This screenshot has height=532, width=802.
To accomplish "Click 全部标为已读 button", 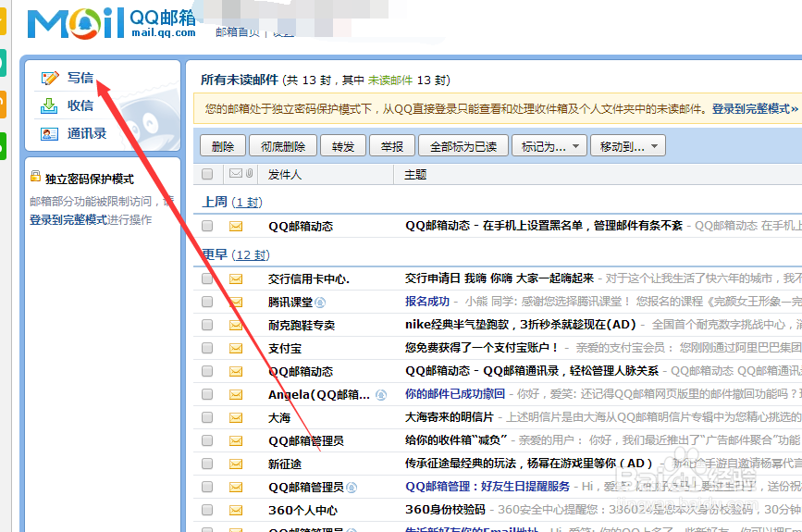I will point(463,146).
